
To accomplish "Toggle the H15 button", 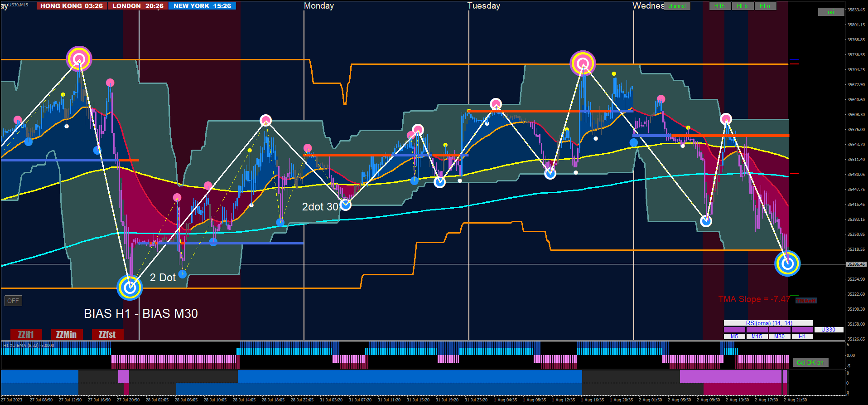I will (720, 6).
